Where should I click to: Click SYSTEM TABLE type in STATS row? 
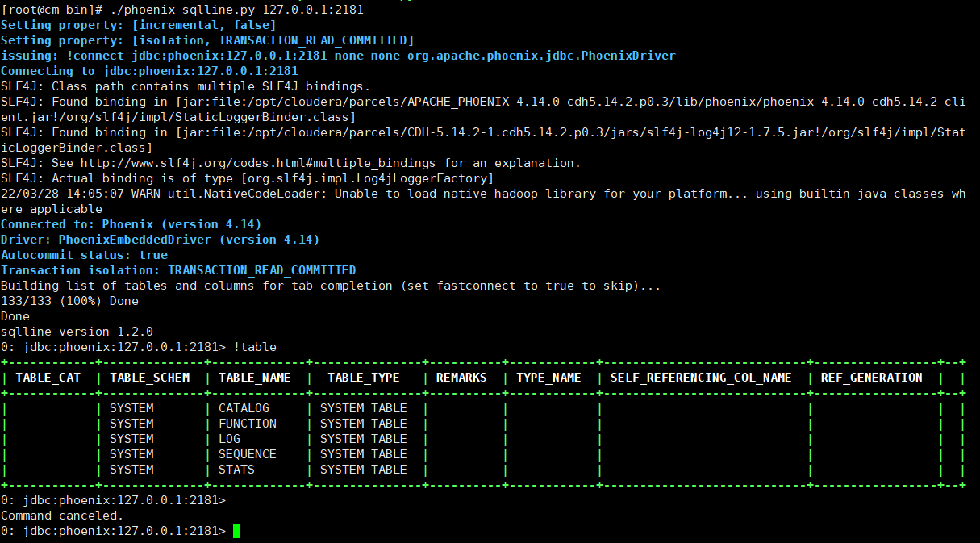(x=363, y=470)
